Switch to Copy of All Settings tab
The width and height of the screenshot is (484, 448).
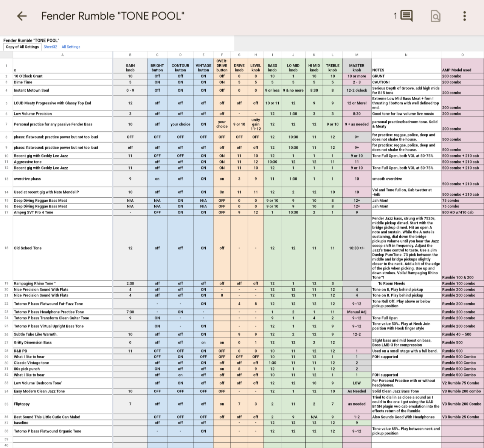[x=22, y=47]
